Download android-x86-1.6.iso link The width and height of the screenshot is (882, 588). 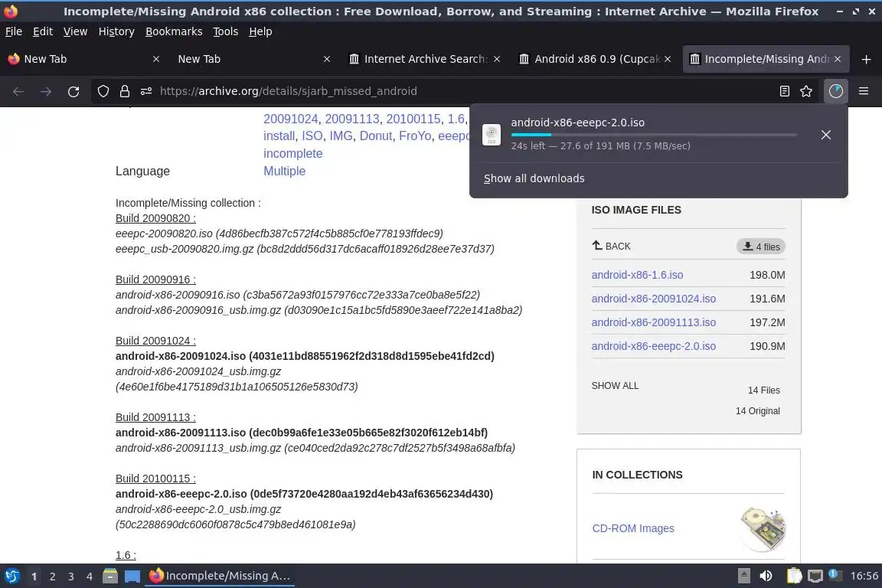(637, 275)
